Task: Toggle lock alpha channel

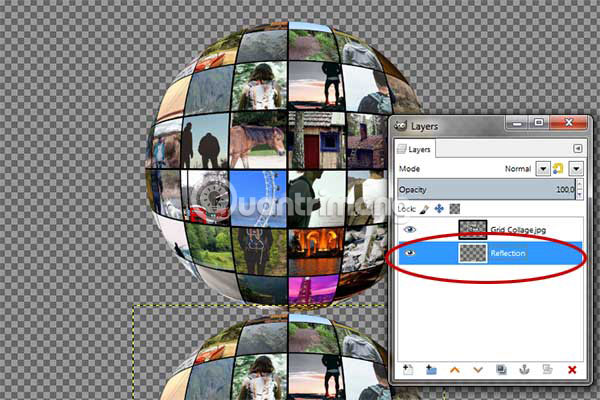Action: [x=453, y=209]
